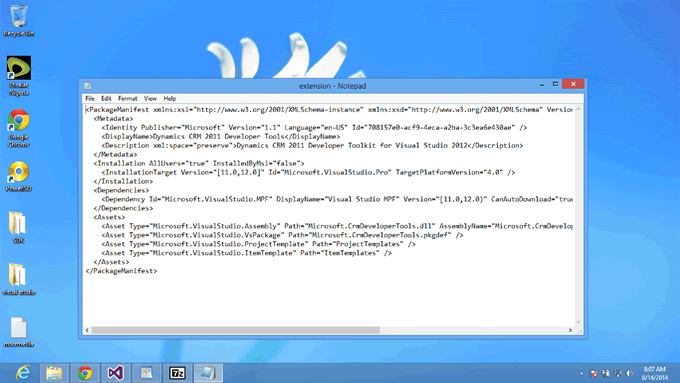
Task: Select the SDK folder on desktop
Action: click(18, 227)
